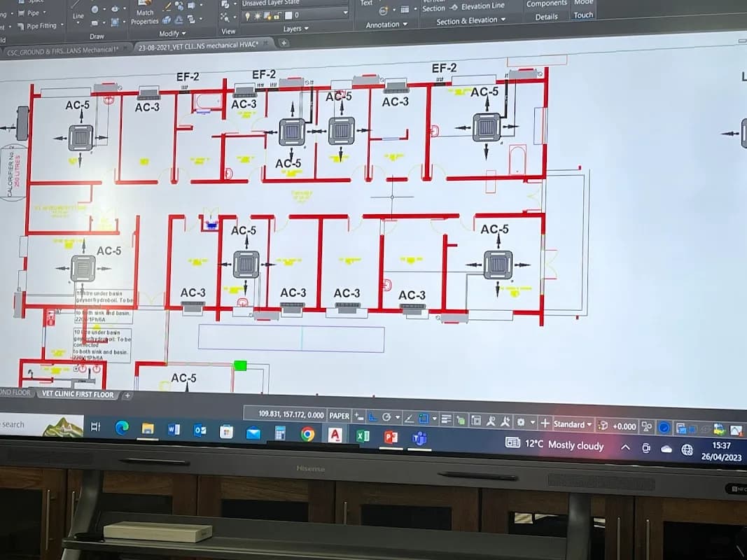Click Match Properties in the ribbon
The image size is (747, 560).
point(145,13)
